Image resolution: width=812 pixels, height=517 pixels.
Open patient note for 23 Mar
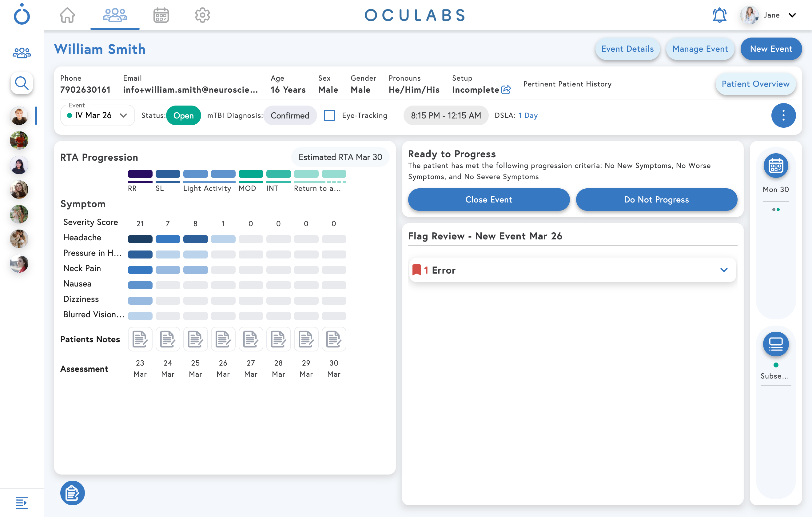point(140,339)
